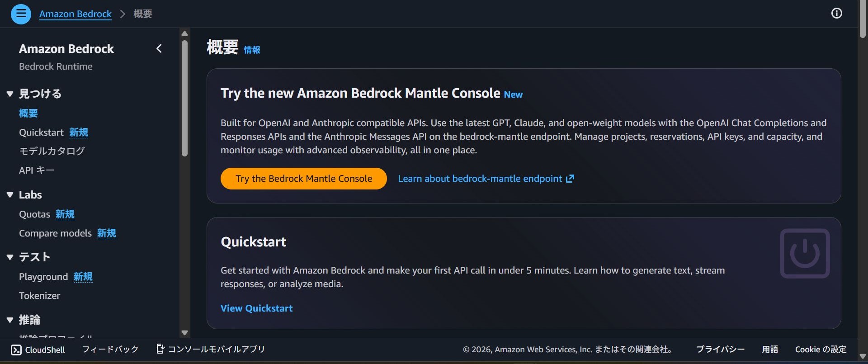Open the コンソールモバイルアプリ link
Viewport: 868px width, 364px height.
pyautogui.click(x=211, y=349)
